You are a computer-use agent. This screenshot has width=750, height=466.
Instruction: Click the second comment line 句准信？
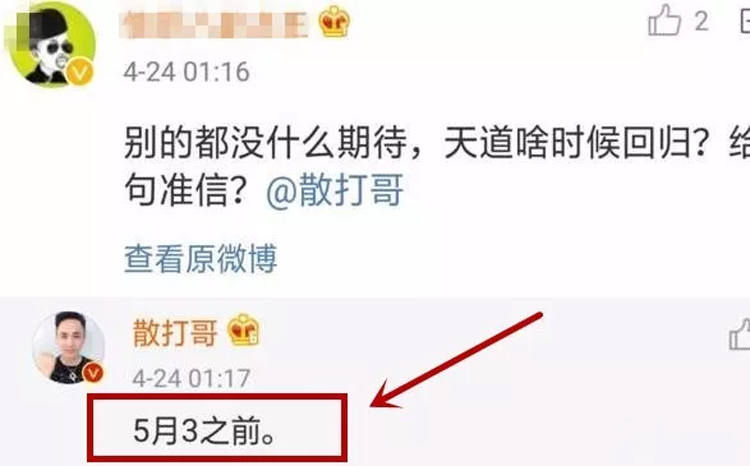[x=186, y=190]
